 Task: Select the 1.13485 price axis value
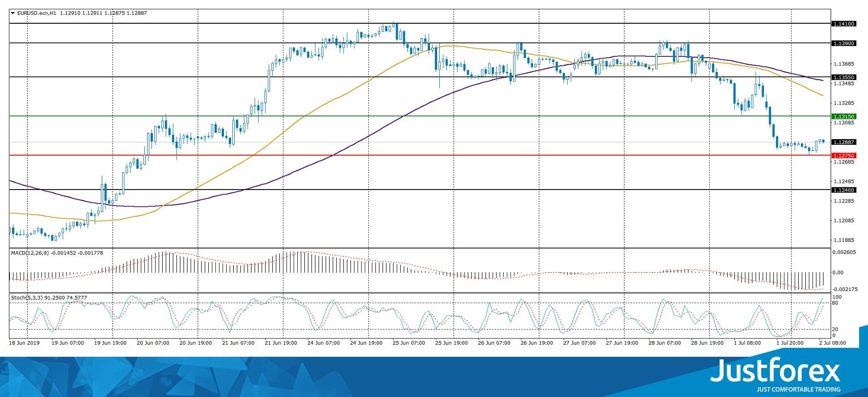(844, 84)
